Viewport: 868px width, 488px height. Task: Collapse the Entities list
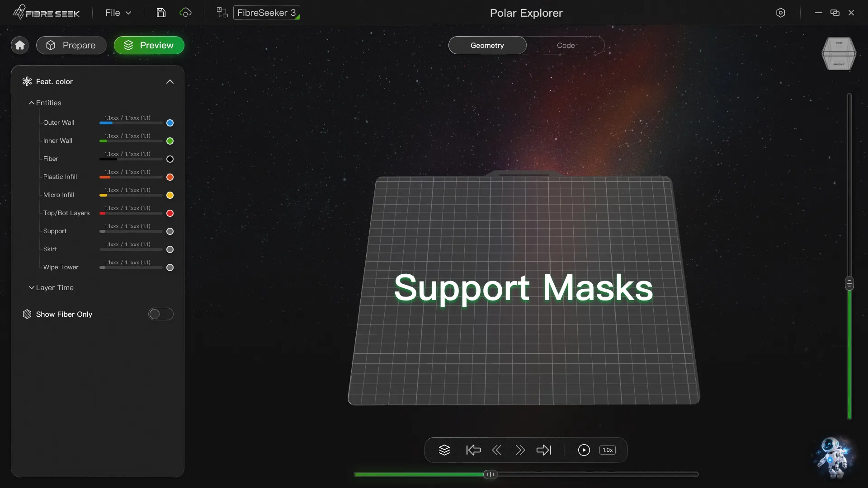point(31,103)
